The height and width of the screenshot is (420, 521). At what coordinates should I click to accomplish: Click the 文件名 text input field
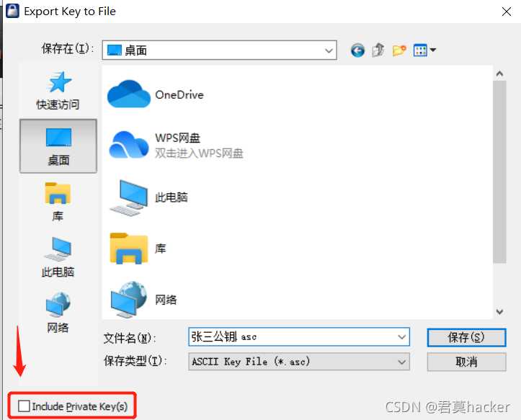pyautogui.click(x=293, y=337)
